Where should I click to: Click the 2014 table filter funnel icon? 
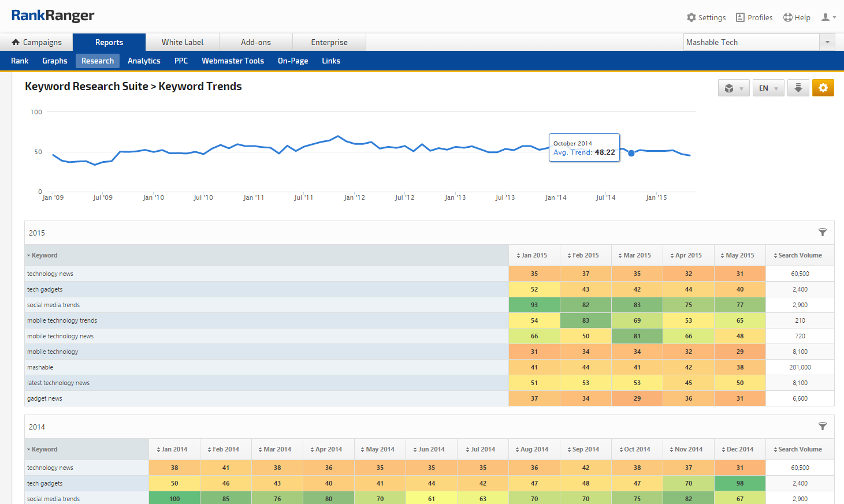pyautogui.click(x=822, y=426)
